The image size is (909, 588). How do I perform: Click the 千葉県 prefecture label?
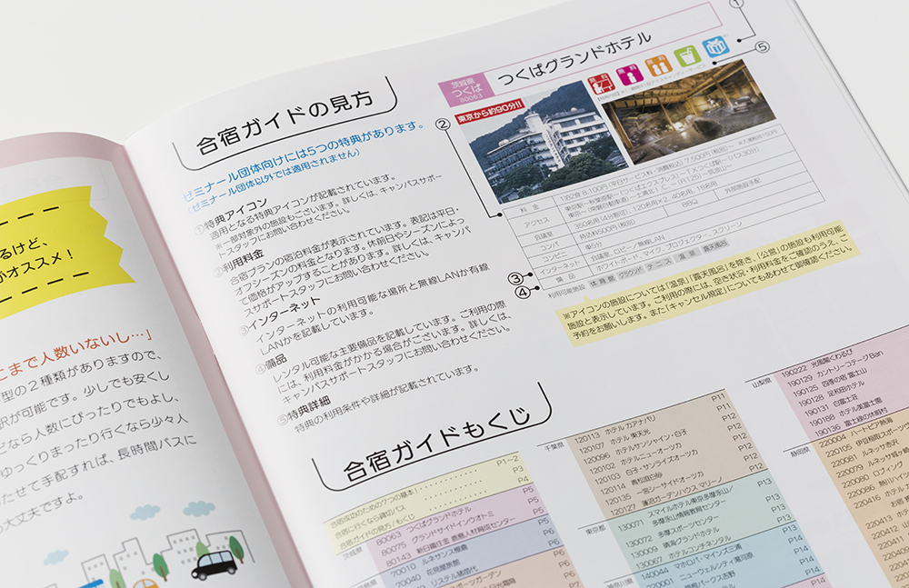point(554,446)
